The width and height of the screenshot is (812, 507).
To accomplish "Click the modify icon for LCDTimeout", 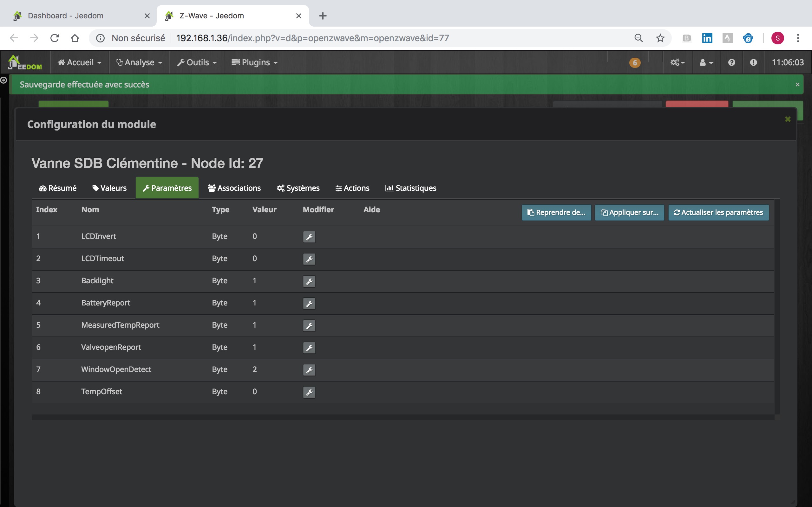I will click(309, 259).
